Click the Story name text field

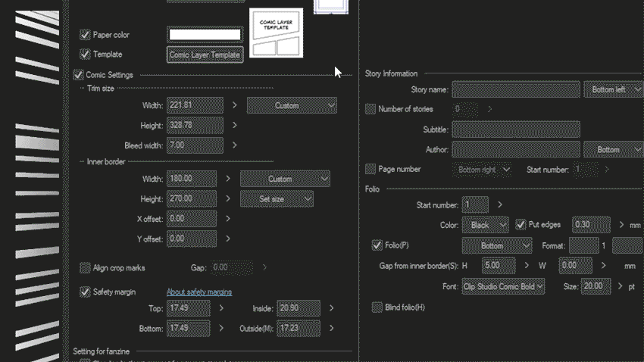[516, 89]
